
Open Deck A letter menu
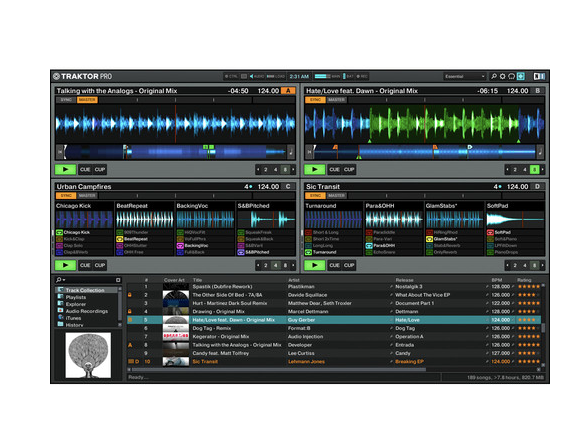click(x=288, y=91)
